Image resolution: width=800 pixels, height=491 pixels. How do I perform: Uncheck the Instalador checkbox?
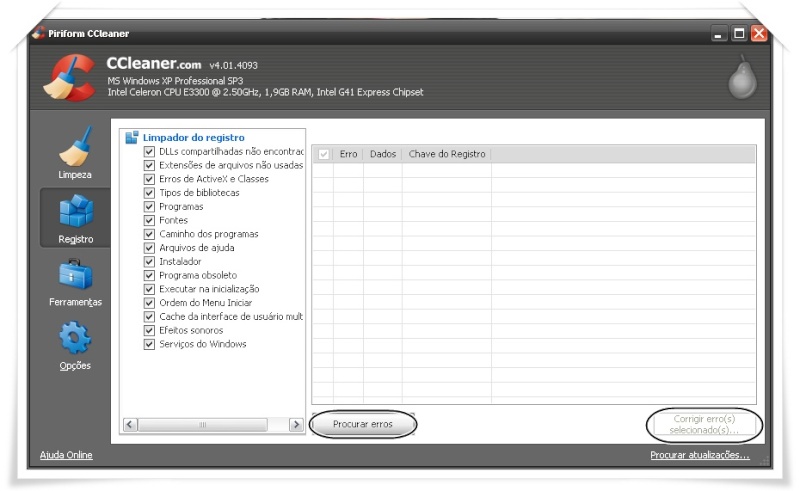click(x=149, y=262)
